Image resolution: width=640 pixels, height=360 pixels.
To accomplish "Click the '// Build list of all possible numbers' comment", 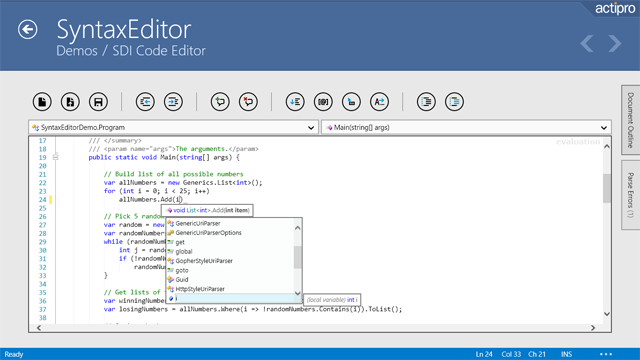I will pos(173,174).
